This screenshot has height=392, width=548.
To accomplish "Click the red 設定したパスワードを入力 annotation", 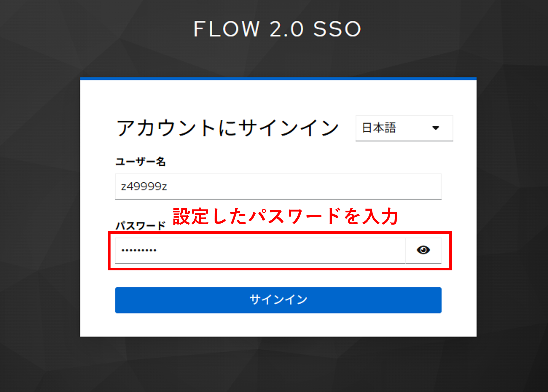I will [x=286, y=216].
